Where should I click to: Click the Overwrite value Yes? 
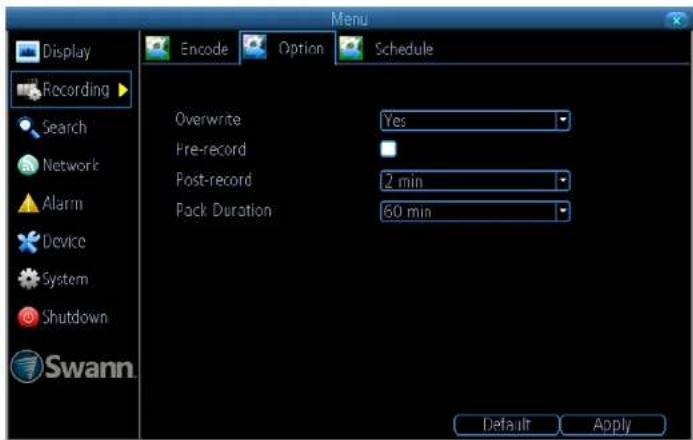click(394, 121)
